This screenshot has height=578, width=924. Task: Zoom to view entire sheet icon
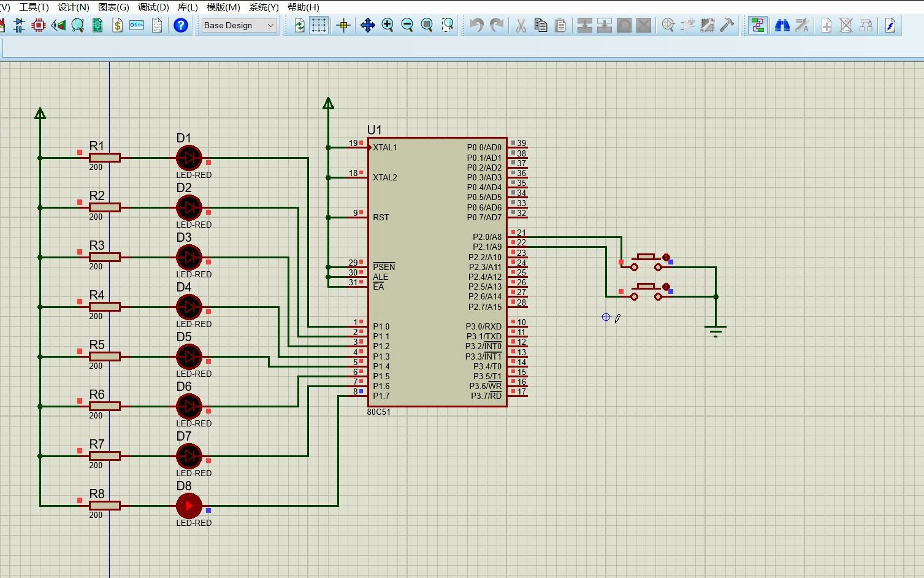[x=427, y=25]
